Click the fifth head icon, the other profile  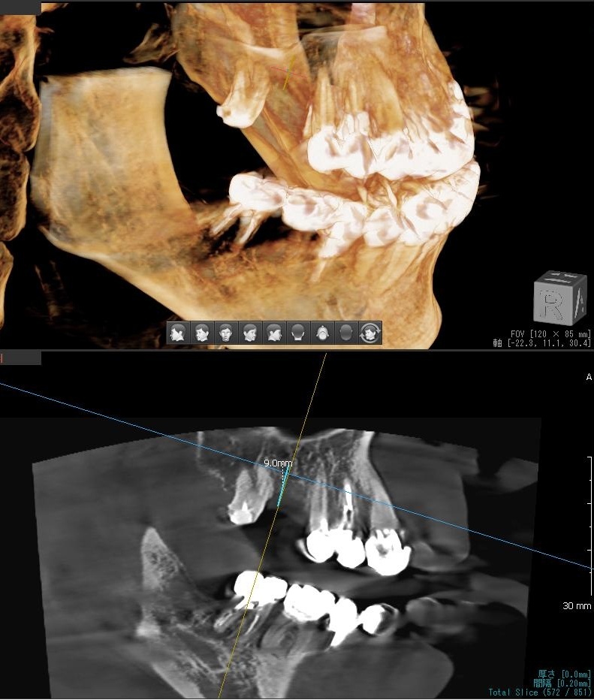click(x=274, y=333)
